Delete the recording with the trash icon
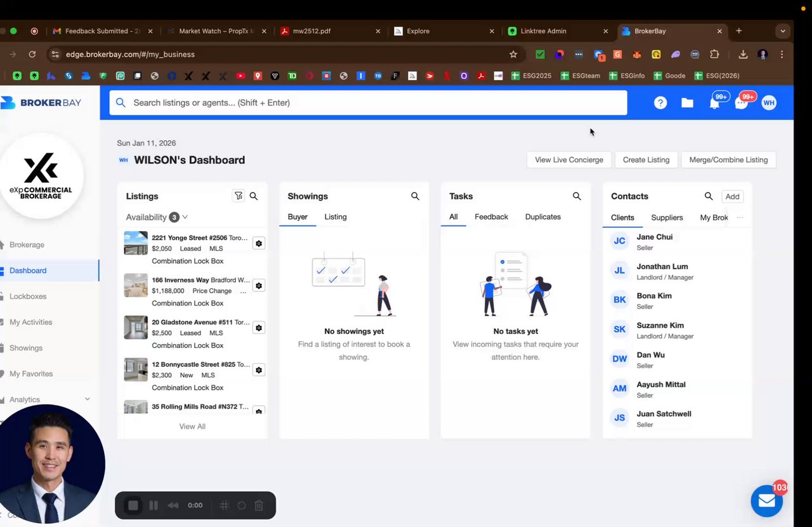Image resolution: width=812 pixels, height=527 pixels. (x=259, y=505)
